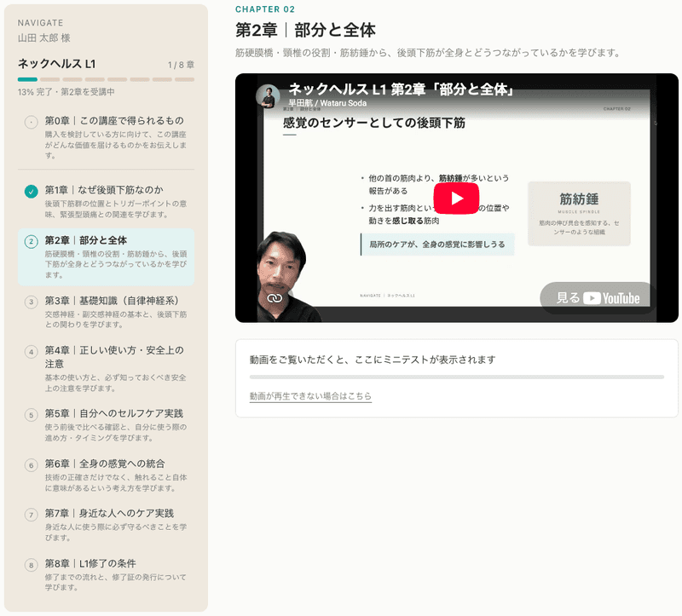Click channel name 早田航 / Wataru Soda
Image resolution: width=682 pixels, height=616 pixels.
pyautogui.click(x=327, y=103)
